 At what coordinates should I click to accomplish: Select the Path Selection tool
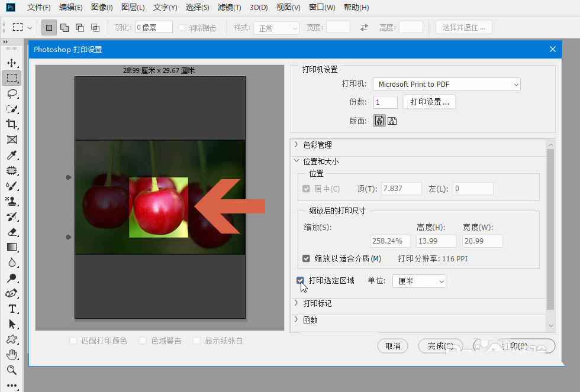point(12,325)
